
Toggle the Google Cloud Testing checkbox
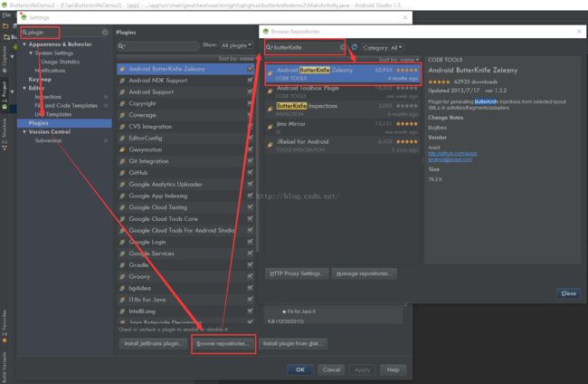pyautogui.click(x=250, y=207)
